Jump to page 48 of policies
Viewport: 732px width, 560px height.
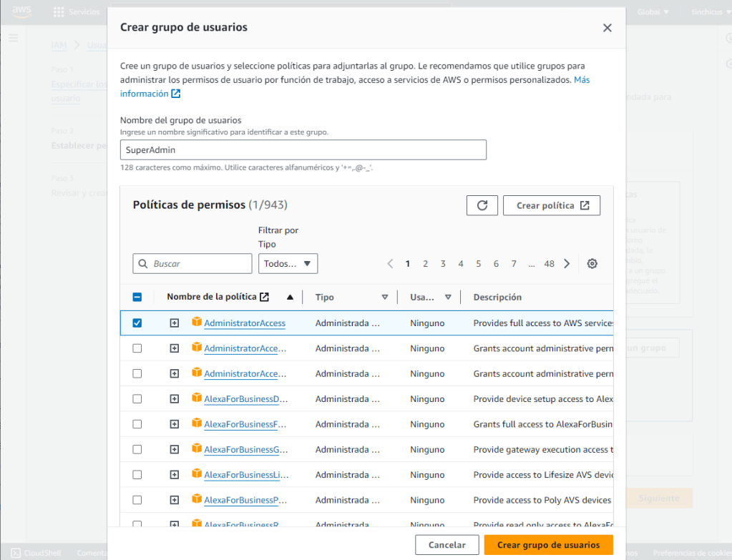tap(549, 264)
